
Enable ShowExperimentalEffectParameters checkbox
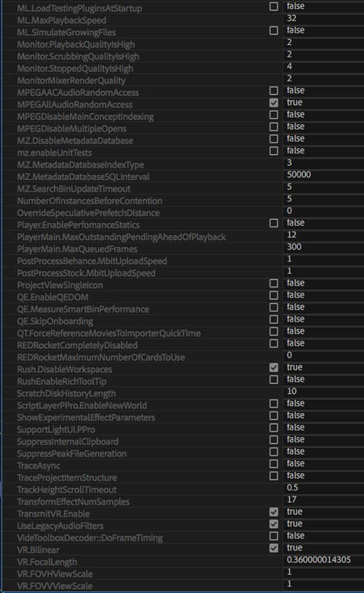(x=273, y=416)
